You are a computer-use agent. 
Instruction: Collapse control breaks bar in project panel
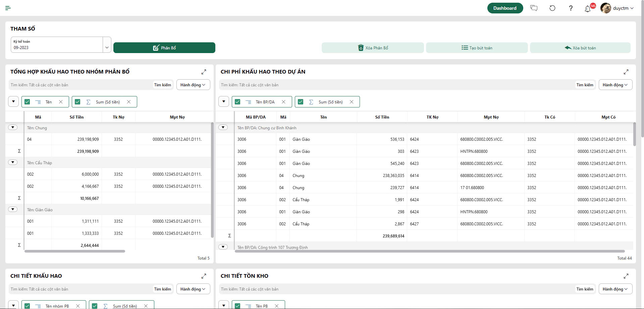click(x=224, y=101)
